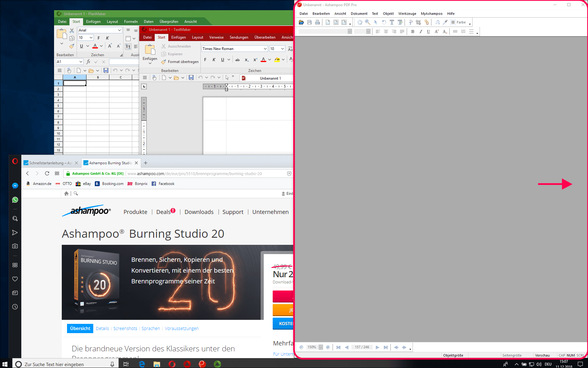Open the Arial font dropdown in PlanMaker
Viewport: 588px width, 368px height.
click(x=120, y=30)
